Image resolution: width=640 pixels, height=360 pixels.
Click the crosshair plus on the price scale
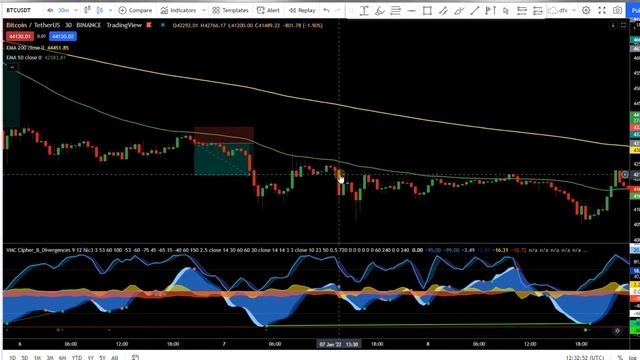coord(625,175)
